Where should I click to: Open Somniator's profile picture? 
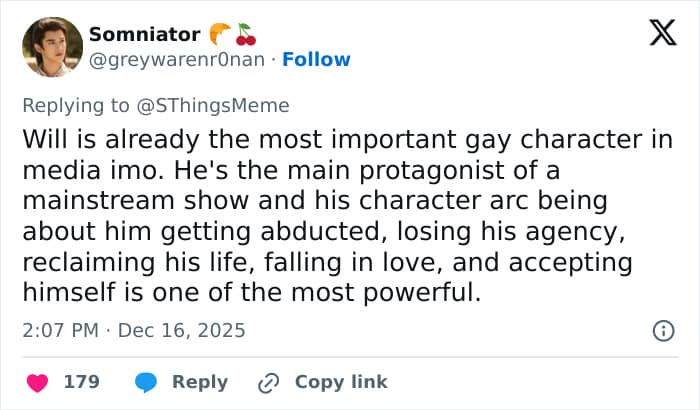click(51, 47)
